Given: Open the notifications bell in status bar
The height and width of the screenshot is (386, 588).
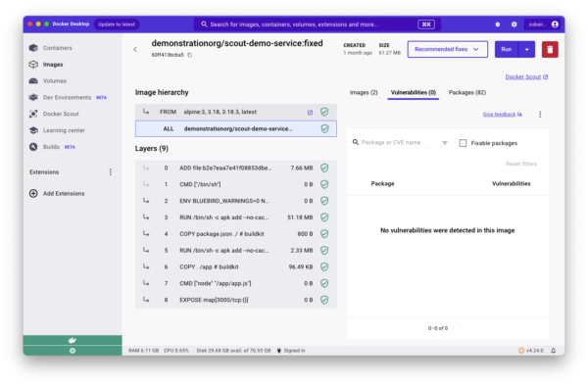Looking at the screenshot, I should pyautogui.click(x=553, y=351).
